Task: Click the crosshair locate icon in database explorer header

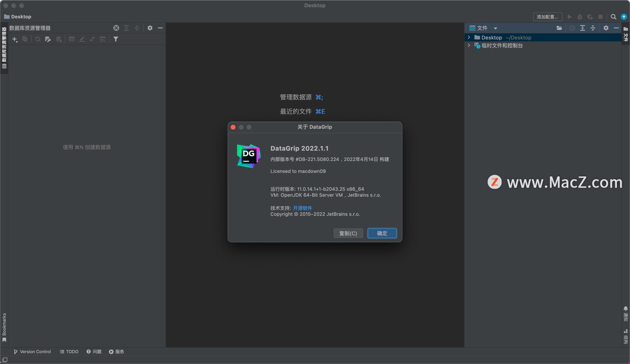Action: tap(116, 28)
